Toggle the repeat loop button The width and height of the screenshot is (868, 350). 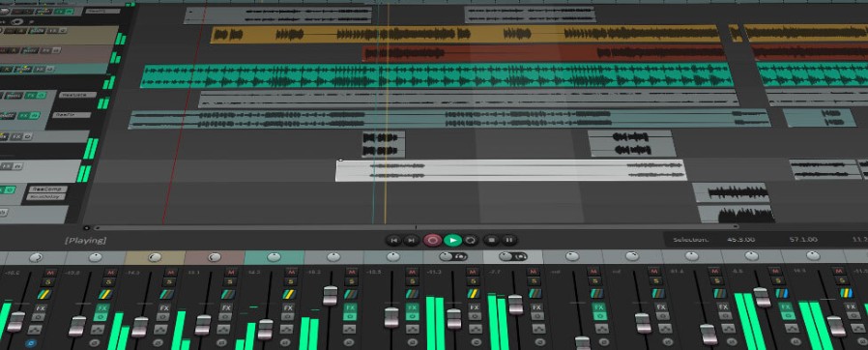coord(471,241)
